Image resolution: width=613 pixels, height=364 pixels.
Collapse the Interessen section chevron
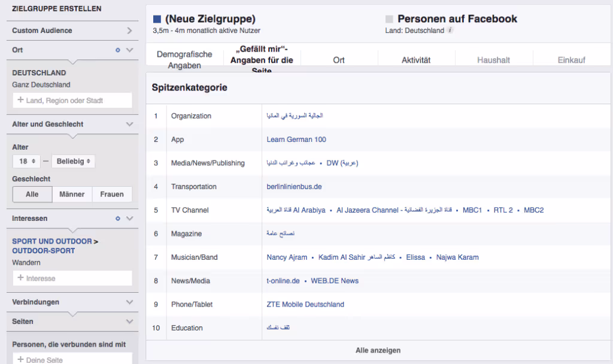pyautogui.click(x=130, y=219)
